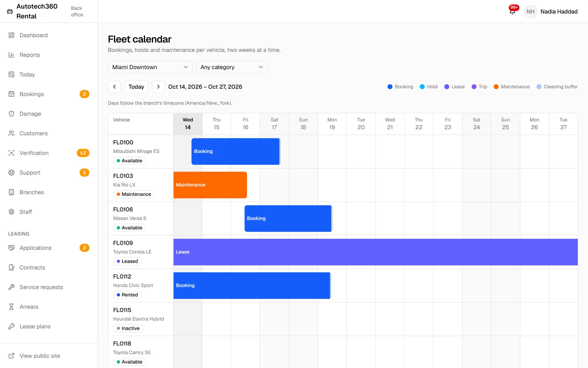The width and height of the screenshot is (588, 368).
Task: Open the notifications bell
Action: click(x=512, y=11)
